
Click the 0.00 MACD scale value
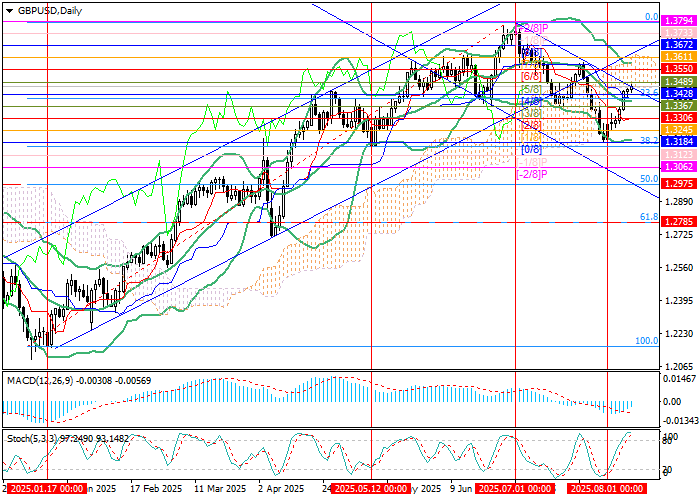672,402
